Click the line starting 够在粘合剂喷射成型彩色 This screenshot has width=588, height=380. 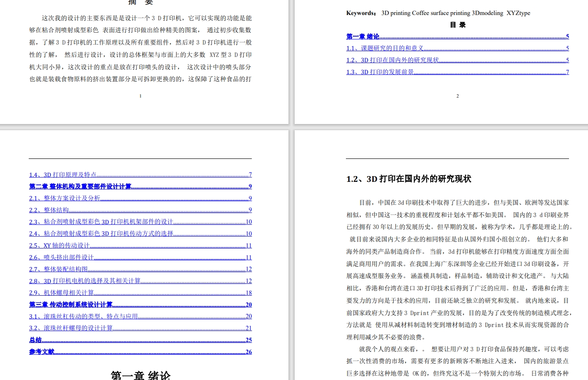pyautogui.click(x=140, y=30)
